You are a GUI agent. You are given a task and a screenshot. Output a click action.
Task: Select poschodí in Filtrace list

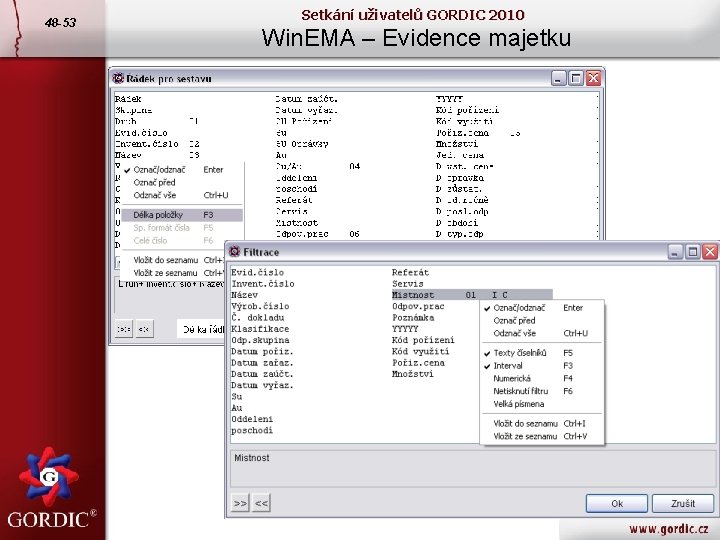coord(252,430)
